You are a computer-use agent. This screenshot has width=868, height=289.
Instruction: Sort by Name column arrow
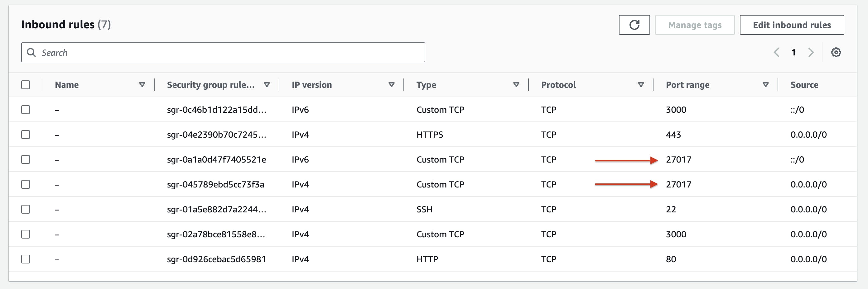point(142,85)
